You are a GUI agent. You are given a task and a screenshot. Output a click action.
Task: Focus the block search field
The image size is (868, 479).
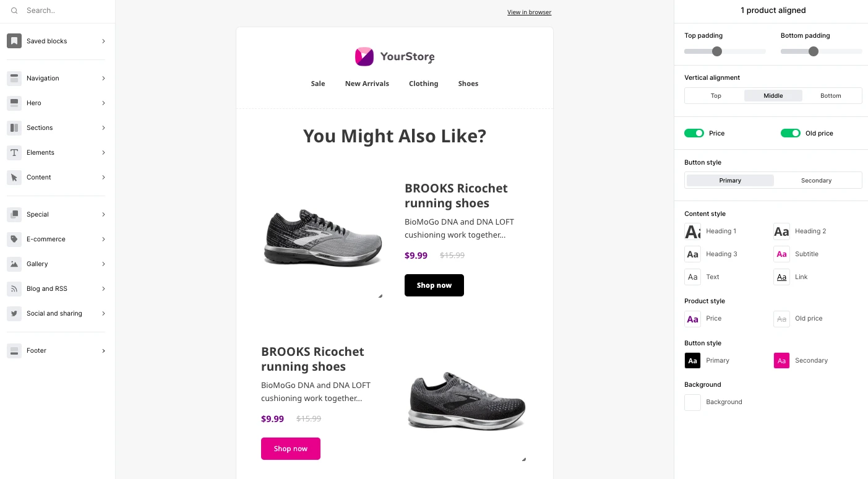(x=62, y=11)
